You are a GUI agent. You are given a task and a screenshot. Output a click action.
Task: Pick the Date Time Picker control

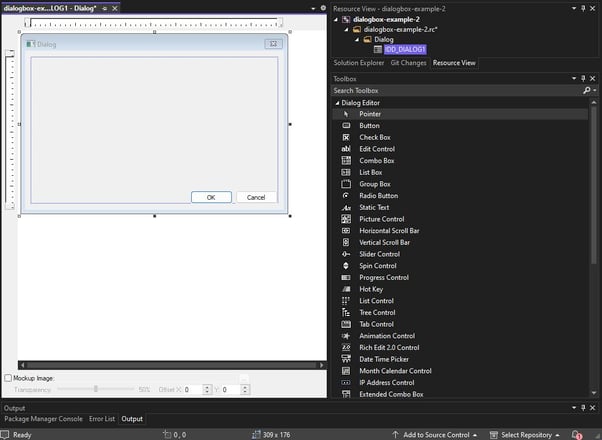384,359
